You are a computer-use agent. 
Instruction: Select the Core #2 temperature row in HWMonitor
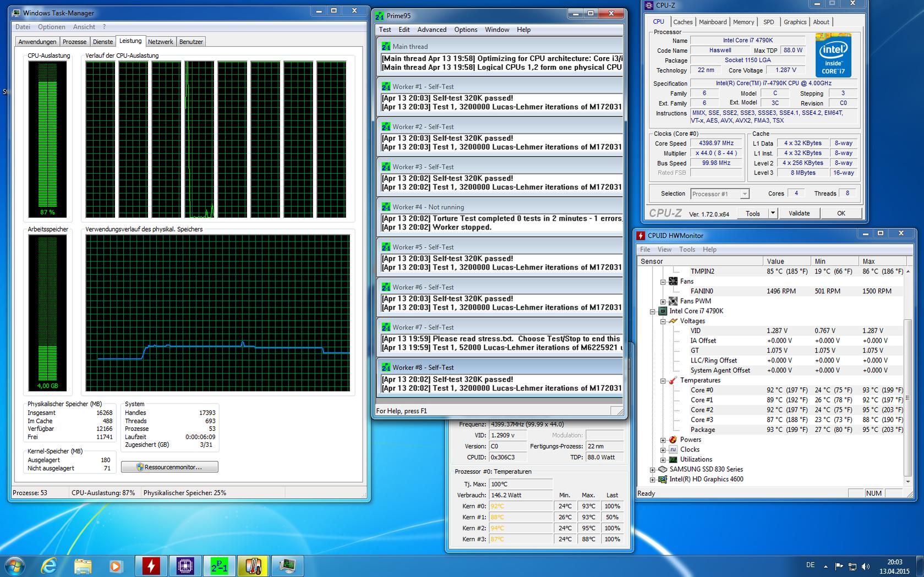pyautogui.click(x=771, y=410)
